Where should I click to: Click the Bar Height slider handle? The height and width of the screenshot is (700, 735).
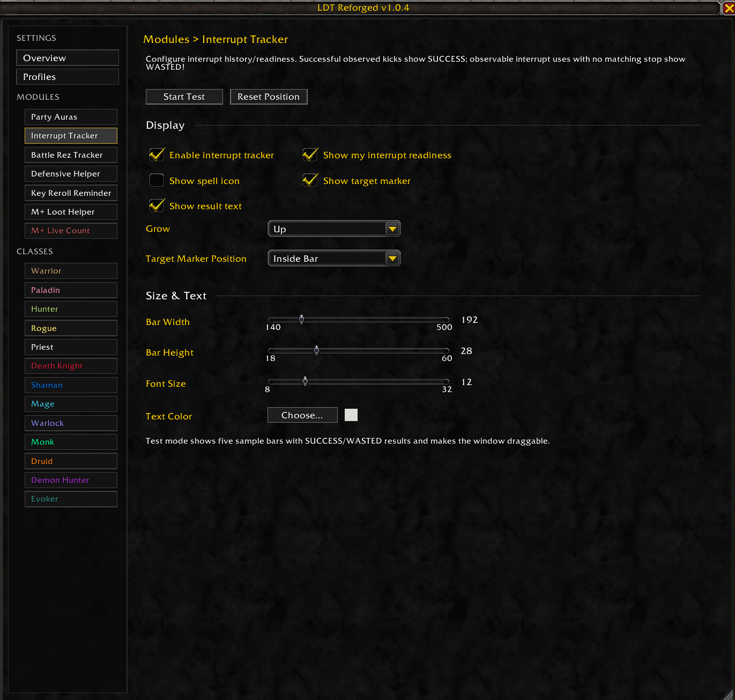tap(316, 351)
